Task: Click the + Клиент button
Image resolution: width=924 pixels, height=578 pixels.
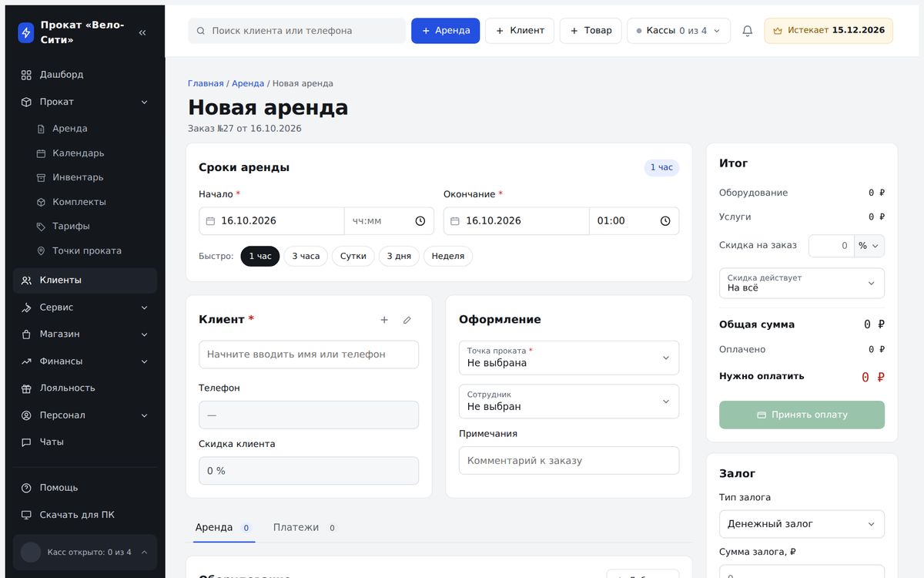Action: 520,31
